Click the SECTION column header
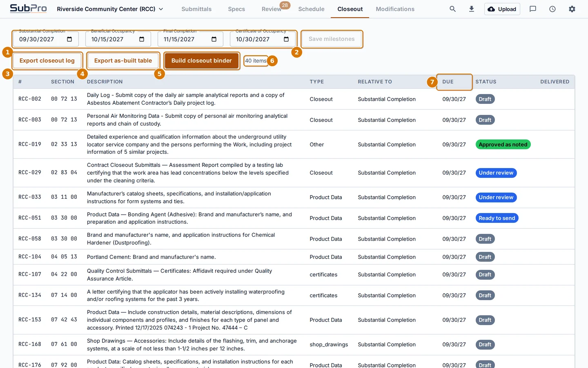This screenshot has width=588, height=368. point(62,82)
